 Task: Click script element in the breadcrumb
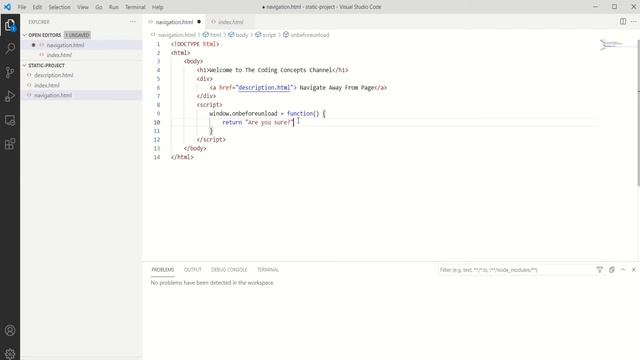tap(269, 35)
